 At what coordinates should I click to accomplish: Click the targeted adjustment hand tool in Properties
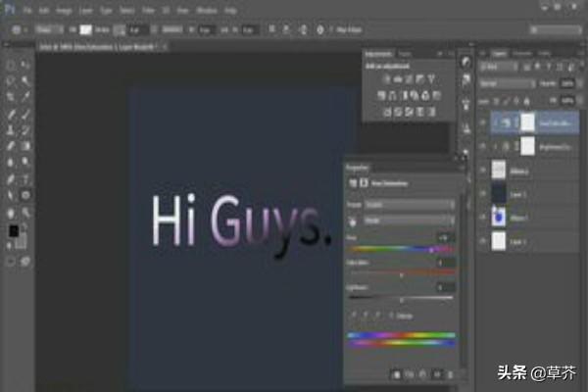[x=352, y=221]
